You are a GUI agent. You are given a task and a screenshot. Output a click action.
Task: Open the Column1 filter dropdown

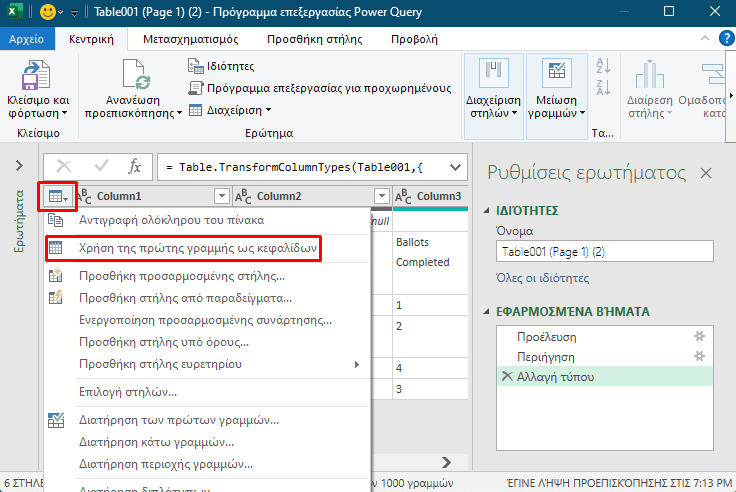click(x=222, y=196)
